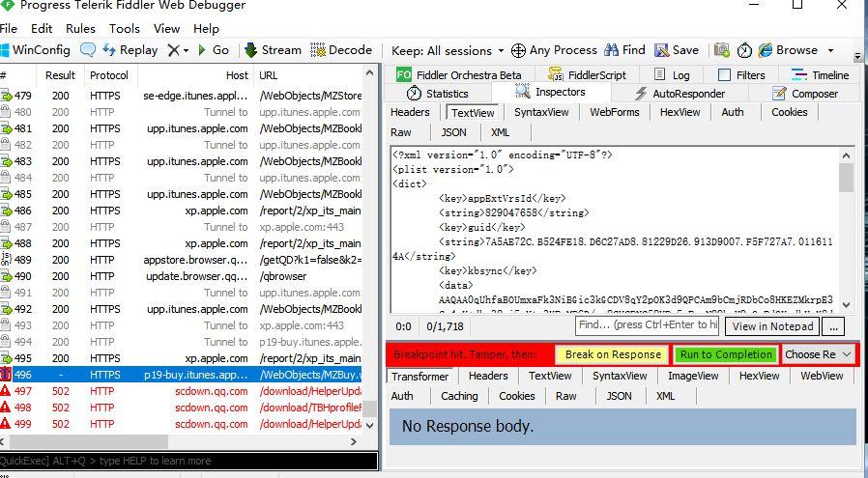This screenshot has height=478, width=868.
Task: Click View in Notepad button
Action: pos(772,326)
